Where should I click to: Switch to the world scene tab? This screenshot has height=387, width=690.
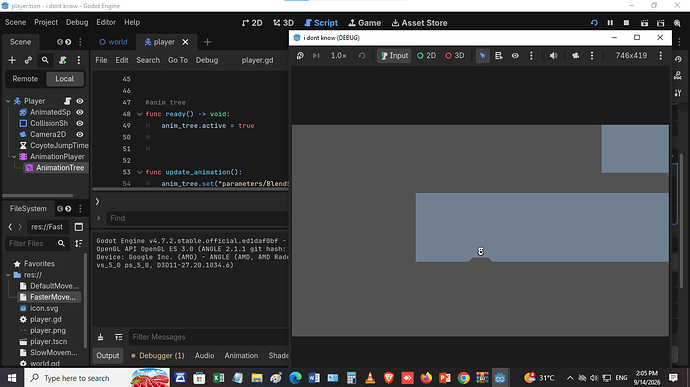coord(113,42)
